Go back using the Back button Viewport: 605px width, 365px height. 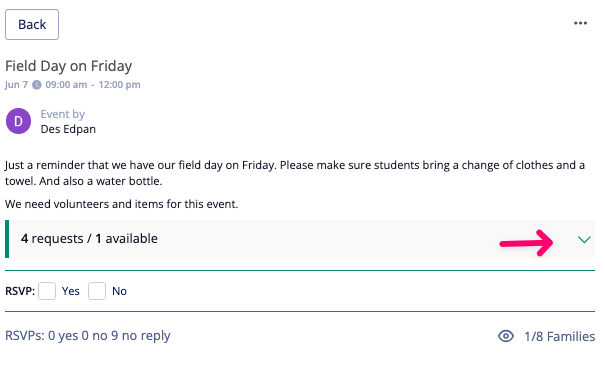pyautogui.click(x=32, y=25)
